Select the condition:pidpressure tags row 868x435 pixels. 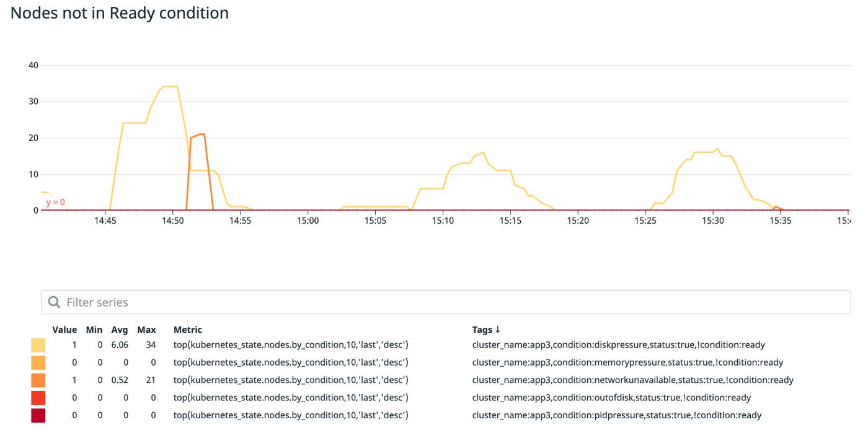[x=616, y=415]
